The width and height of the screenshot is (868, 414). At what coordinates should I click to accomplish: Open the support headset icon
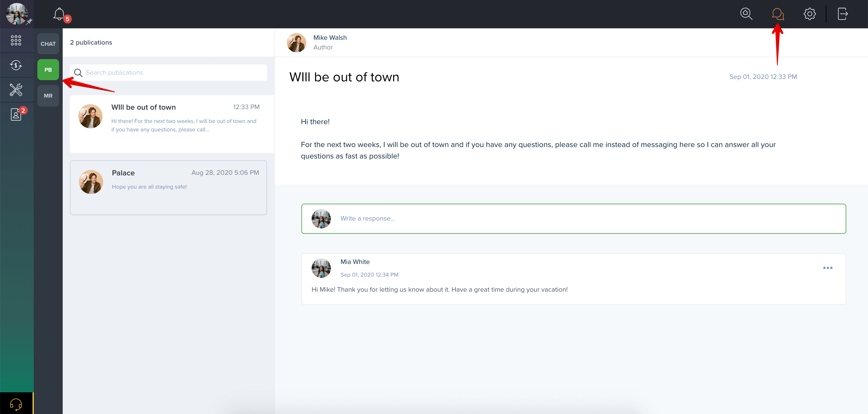pos(16,404)
